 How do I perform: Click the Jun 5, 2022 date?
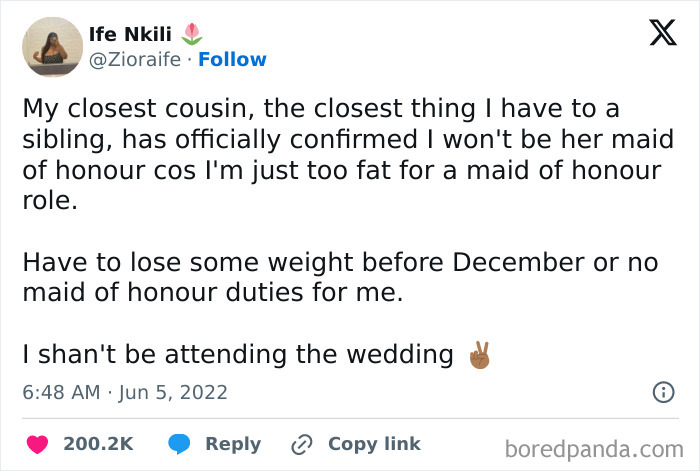point(173,392)
